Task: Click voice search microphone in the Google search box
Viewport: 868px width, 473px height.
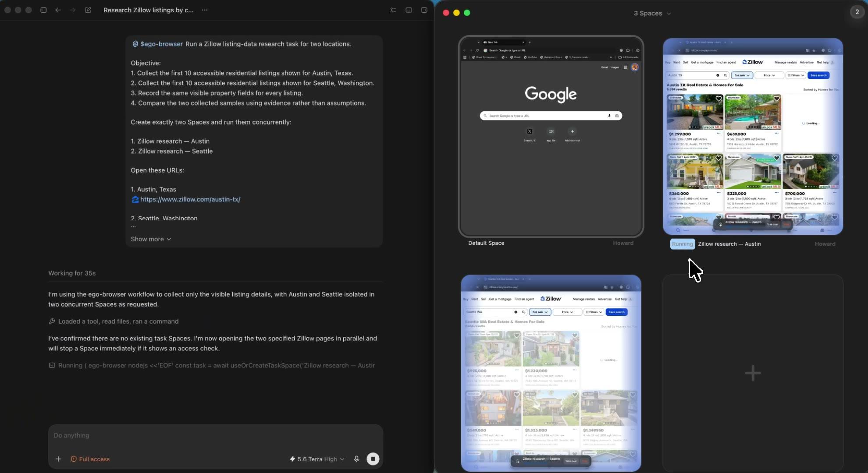Action: pyautogui.click(x=609, y=116)
